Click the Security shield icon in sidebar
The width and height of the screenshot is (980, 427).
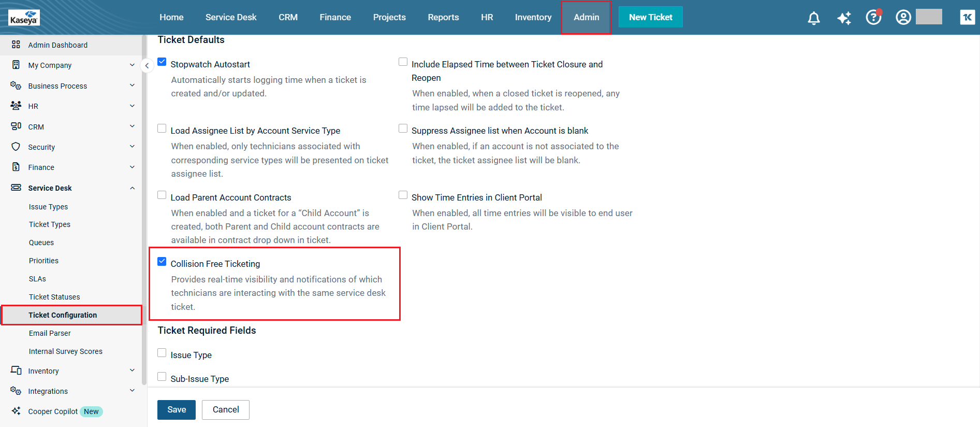(x=16, y=147)
